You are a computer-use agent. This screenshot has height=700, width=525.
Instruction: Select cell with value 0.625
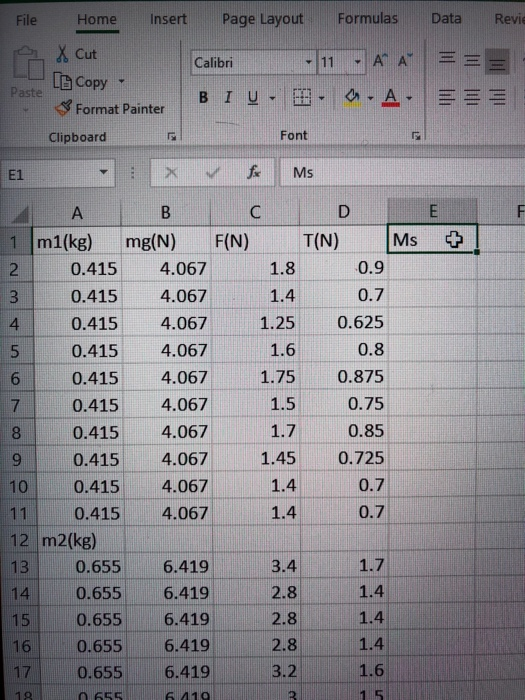tap(344, 322)
